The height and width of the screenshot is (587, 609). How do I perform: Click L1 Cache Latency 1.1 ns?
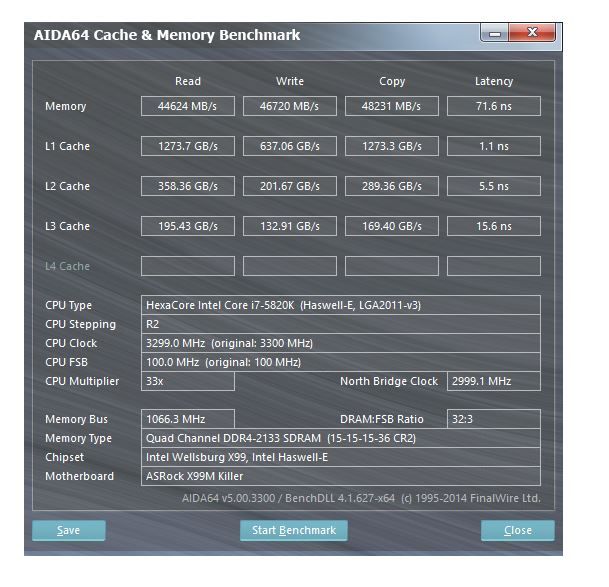(494, 146)
